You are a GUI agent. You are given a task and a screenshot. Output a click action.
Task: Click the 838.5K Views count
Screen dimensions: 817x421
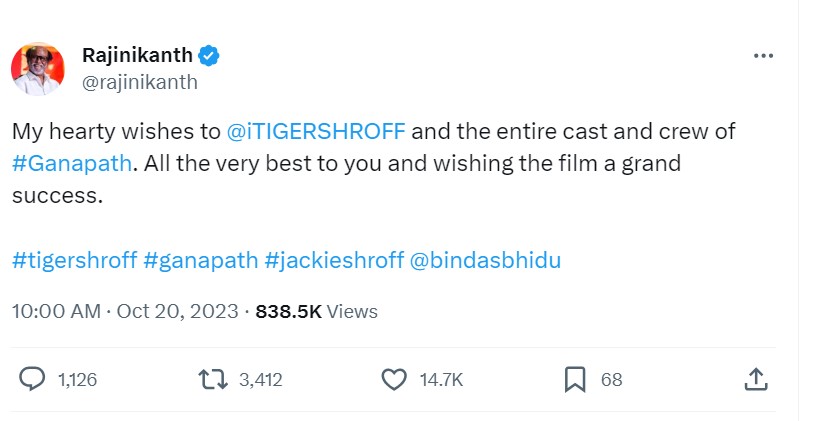pos(316,312)
